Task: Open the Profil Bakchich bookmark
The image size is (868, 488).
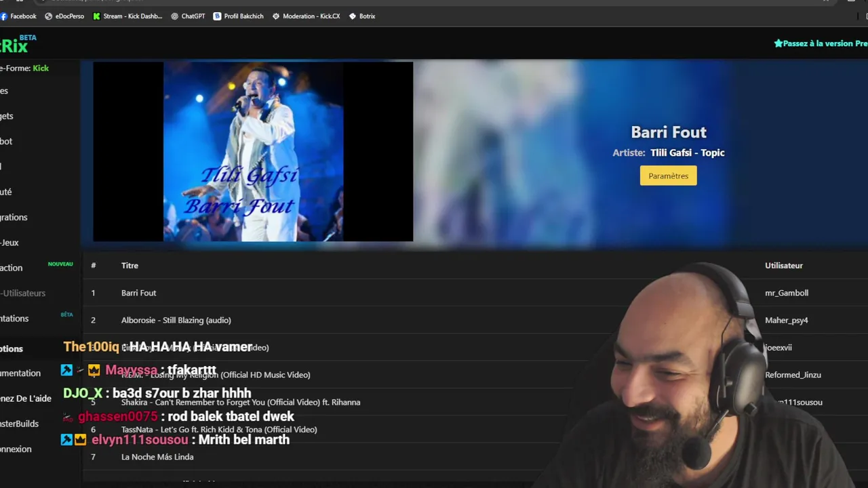Action: pos(238,16)
